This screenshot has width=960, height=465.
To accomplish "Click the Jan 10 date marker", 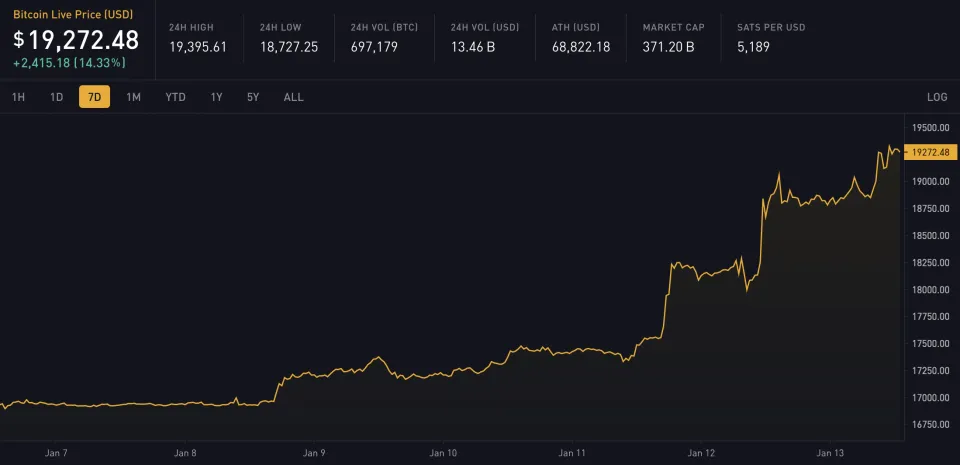I will point(445,453).
